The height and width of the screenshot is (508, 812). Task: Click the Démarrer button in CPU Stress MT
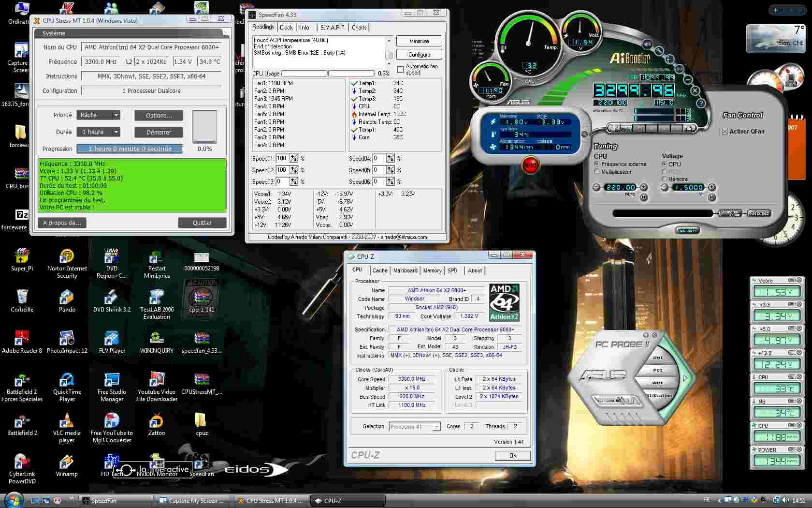(x=159, y=132)
